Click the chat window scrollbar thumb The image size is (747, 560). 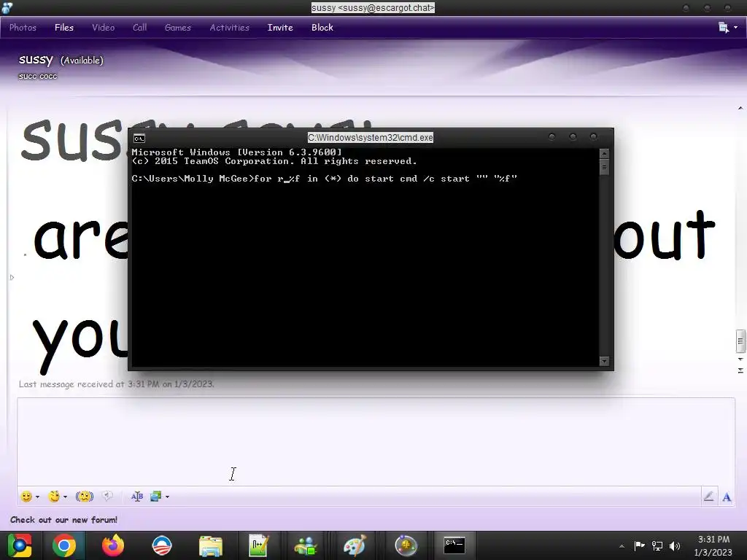(740, 341)
